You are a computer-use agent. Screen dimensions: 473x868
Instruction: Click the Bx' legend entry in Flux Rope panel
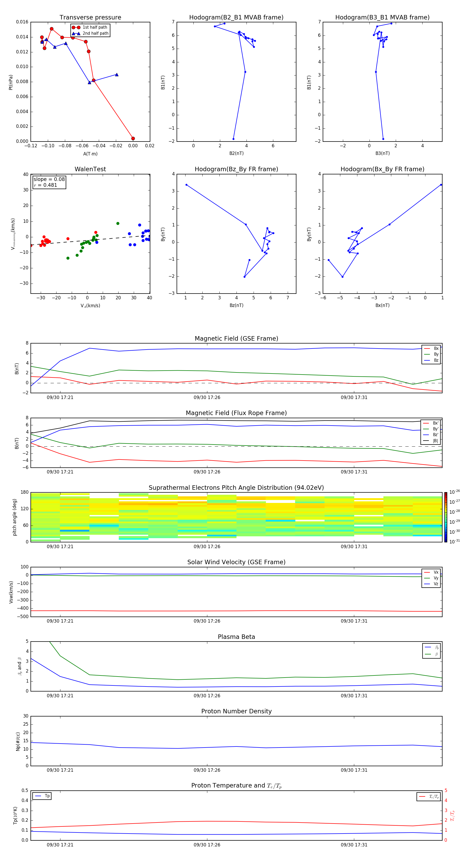tap(431, 423)
